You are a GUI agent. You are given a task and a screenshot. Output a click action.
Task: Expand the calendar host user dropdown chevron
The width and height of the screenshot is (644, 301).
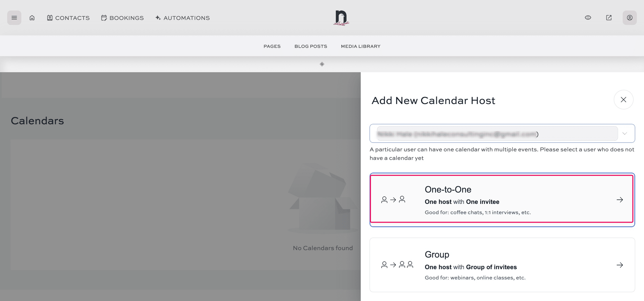pos(624,134)
